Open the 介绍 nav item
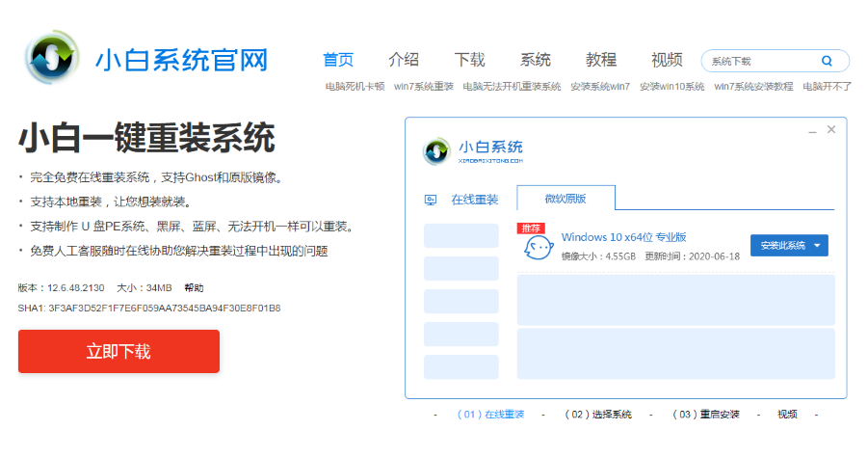The image size is (868, 457). [404, 60]
